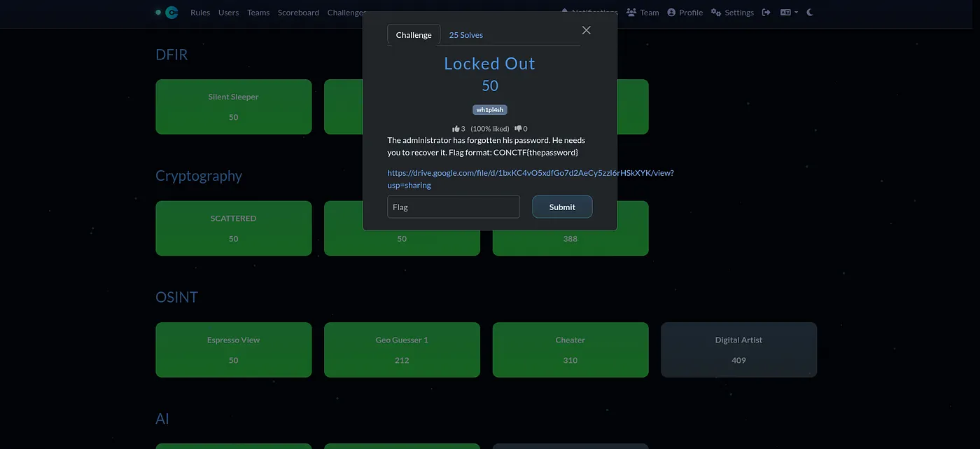Open the Settings page

coord(732,13)
